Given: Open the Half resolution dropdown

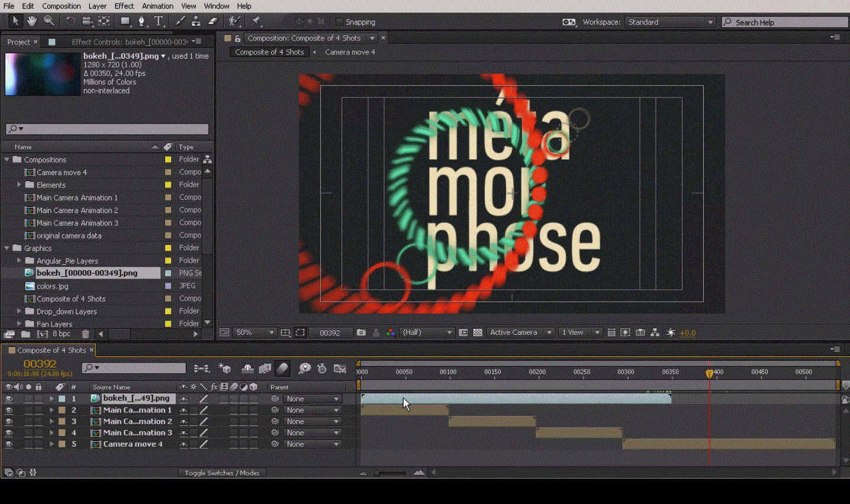Looking at the screenshot, I should tap(427, 332).
